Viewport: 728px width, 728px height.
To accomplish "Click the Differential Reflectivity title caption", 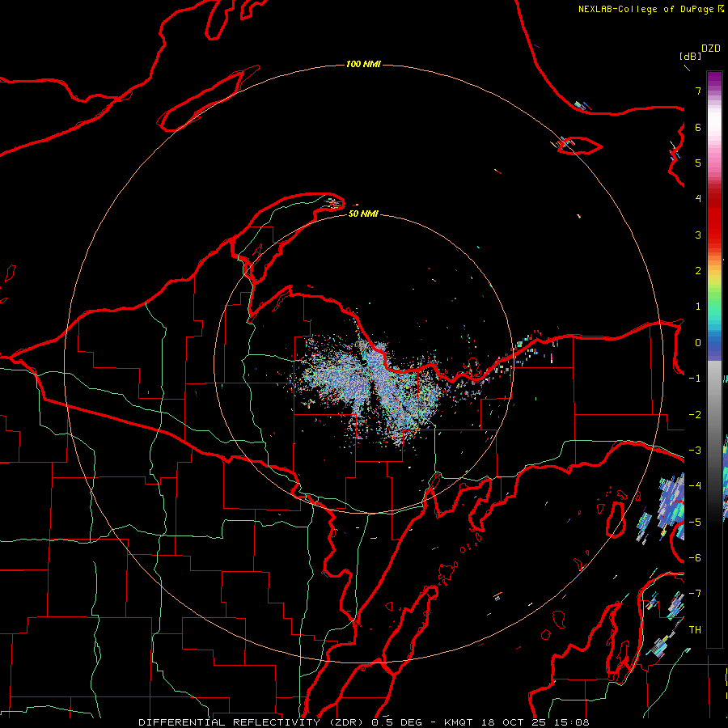I will (363, 722).
